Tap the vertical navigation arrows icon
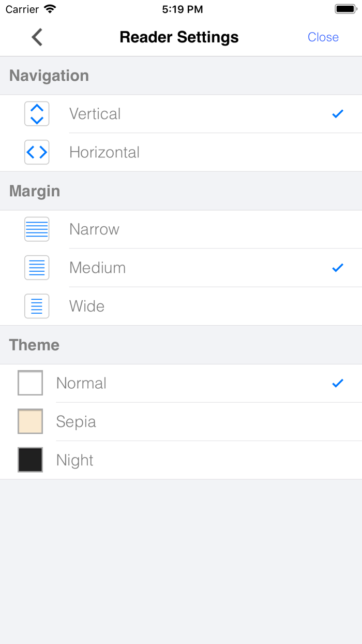Viewport: 362px width, 644px height. [37, 114]
